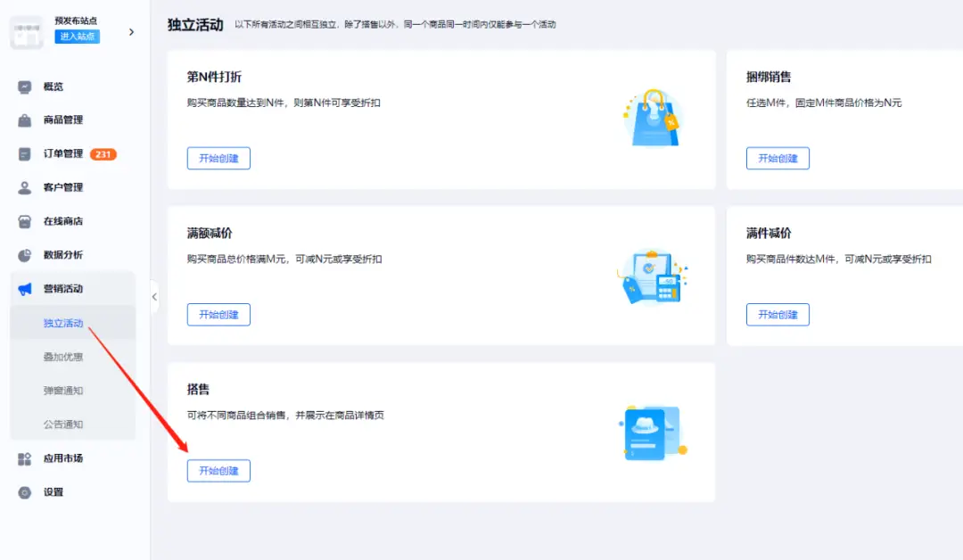Open 公告通知 submenu item
The width and height of the screenshot is (963, 560).
(63, 424)
